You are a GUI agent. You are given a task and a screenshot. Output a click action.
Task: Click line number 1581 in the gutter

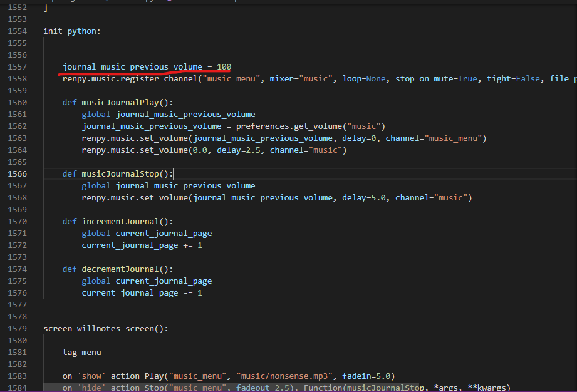pos(18,353)
